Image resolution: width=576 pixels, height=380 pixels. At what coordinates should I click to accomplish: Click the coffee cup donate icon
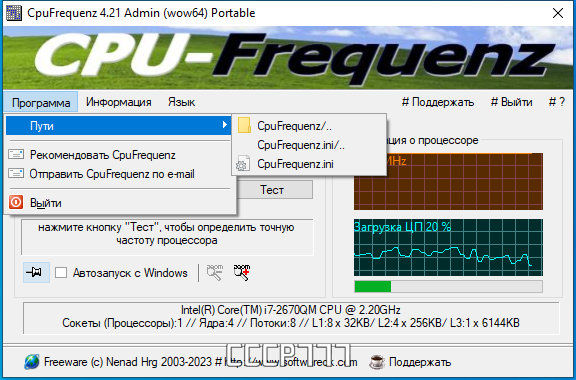(x=377, y=362)
